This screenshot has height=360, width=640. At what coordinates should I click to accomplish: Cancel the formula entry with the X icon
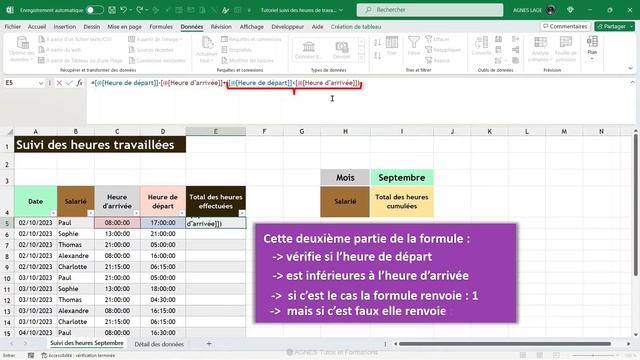tap(59, 83)
